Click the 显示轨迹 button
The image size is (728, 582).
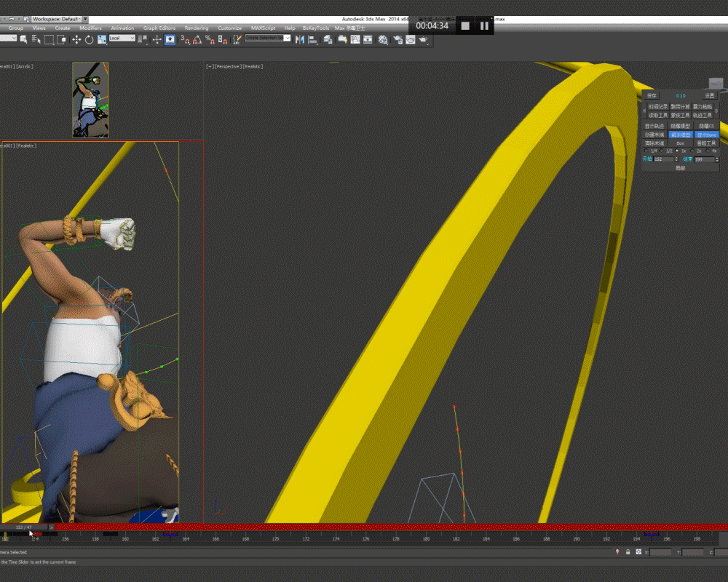(x=654, y=126)
